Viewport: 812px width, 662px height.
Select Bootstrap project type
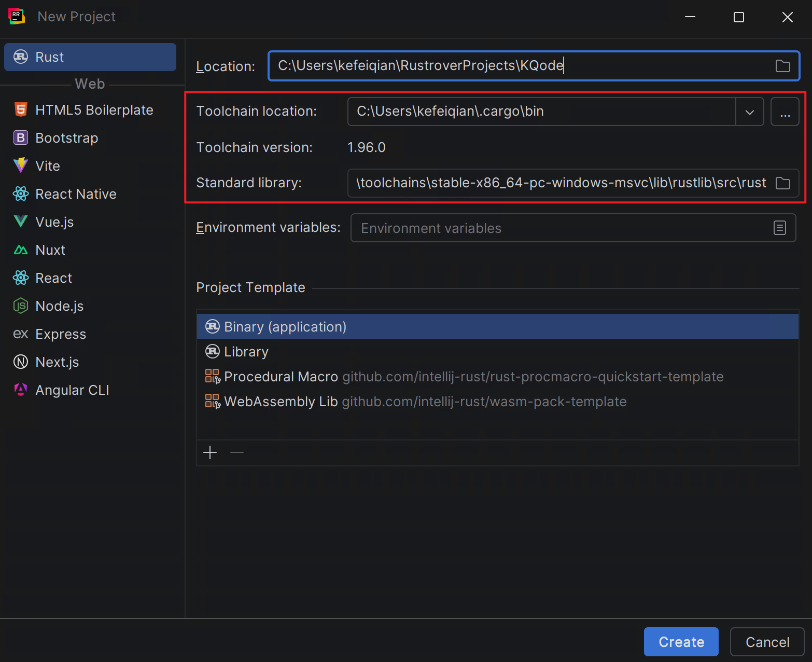tap(90, 138)
